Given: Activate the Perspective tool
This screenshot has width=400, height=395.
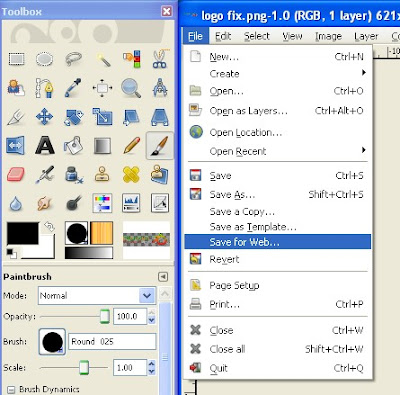Looking at the screenshot, I should click(160, 117).
